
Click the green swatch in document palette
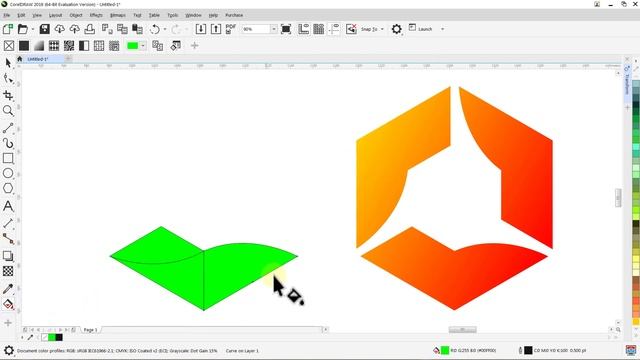point(52,337)
